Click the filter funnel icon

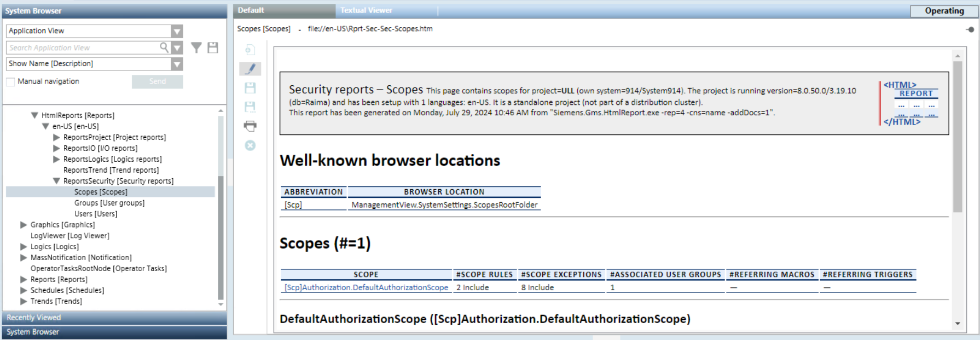pos(196,48)
